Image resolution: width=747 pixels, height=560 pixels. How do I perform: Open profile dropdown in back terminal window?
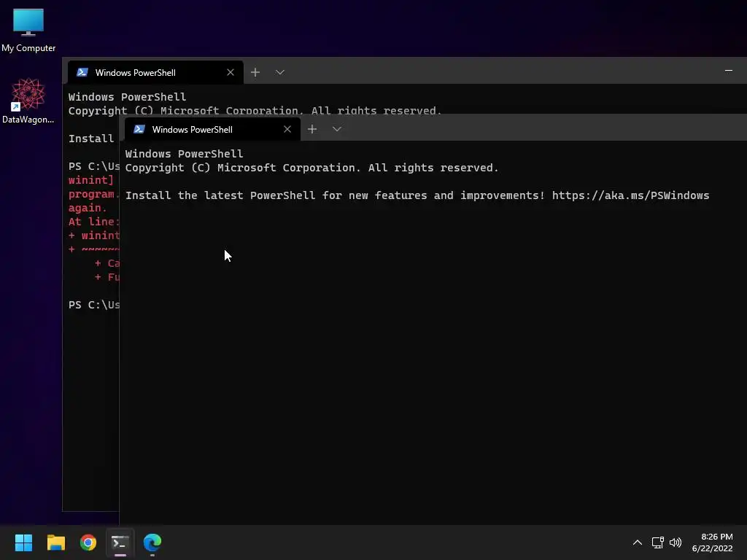280,72
